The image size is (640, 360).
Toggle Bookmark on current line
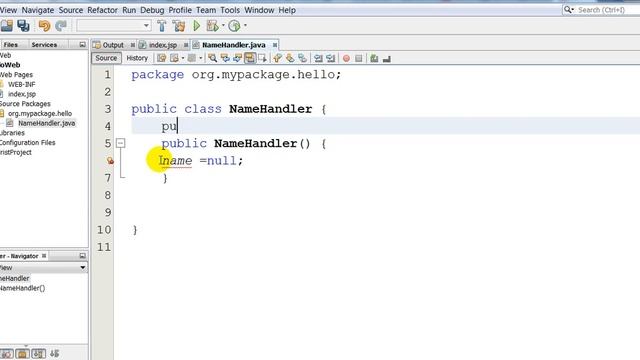click(302, 58)
